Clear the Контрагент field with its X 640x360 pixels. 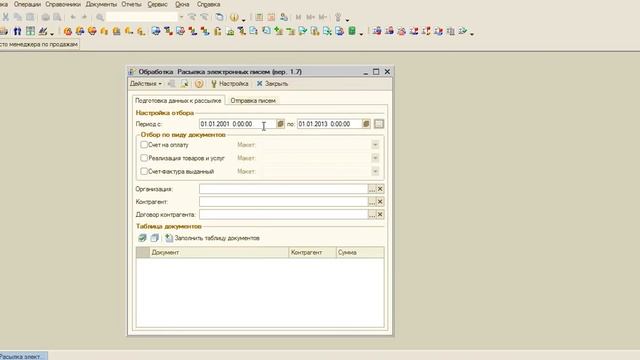[380, 202]
